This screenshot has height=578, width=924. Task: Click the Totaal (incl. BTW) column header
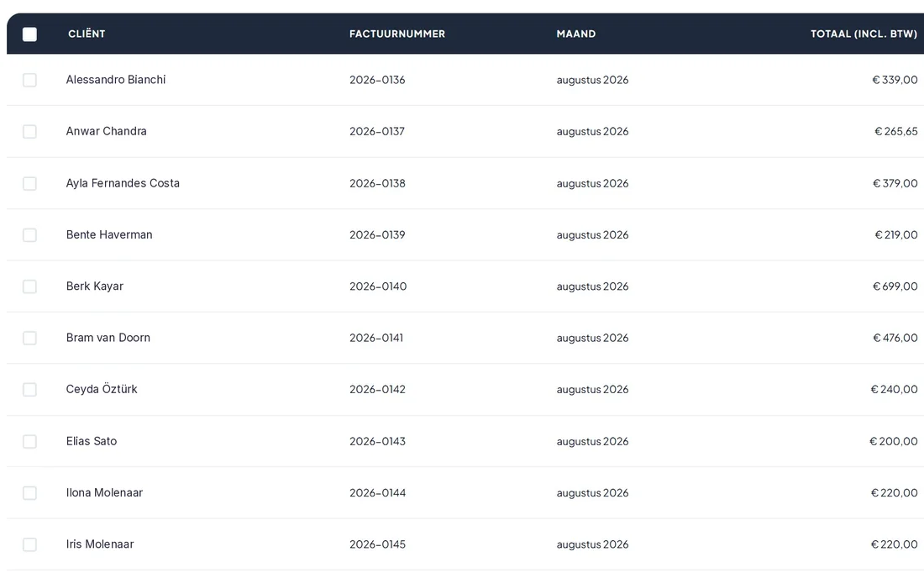tap(864, 34)
